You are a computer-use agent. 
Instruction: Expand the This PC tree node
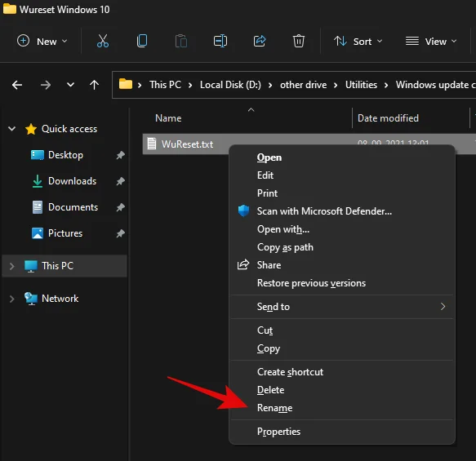pyautogui.click(x=12, y=266)
